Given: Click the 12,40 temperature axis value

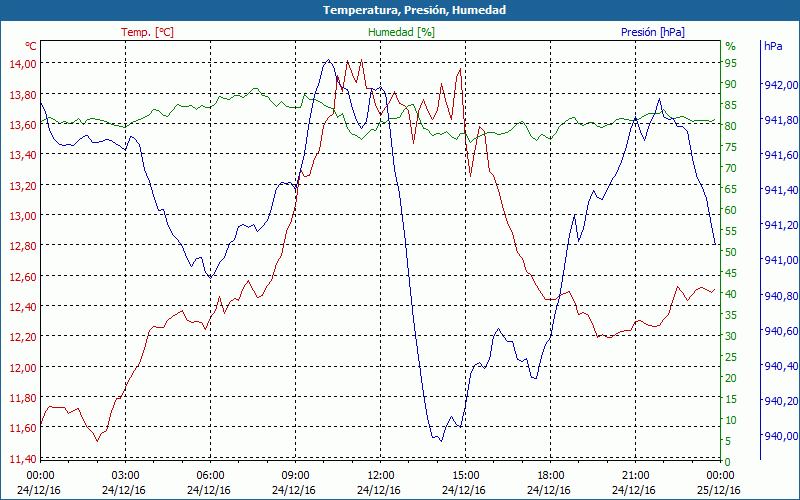Looking at the screenshot, I should 23,307.
